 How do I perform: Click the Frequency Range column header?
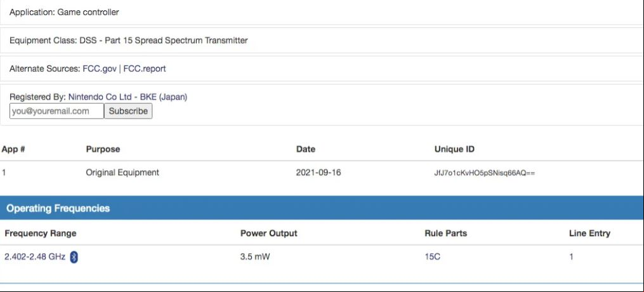point(40,233)
